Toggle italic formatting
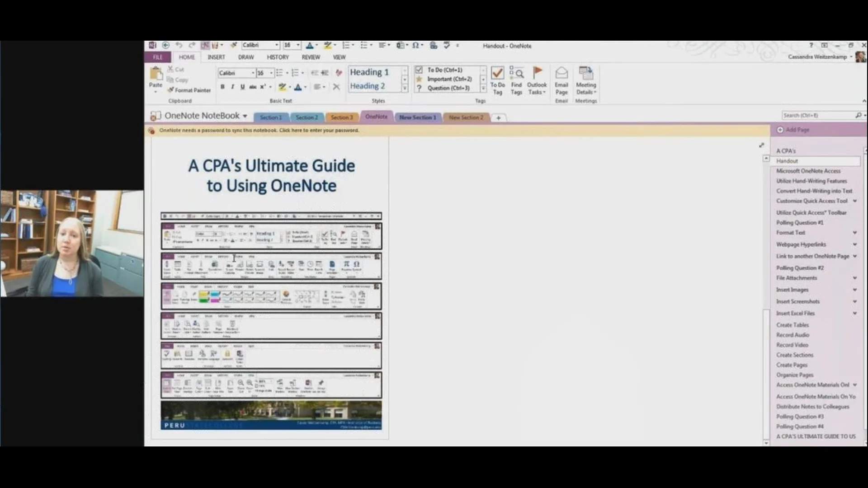This screenshot has height=488, width=868. click(232, 87)
